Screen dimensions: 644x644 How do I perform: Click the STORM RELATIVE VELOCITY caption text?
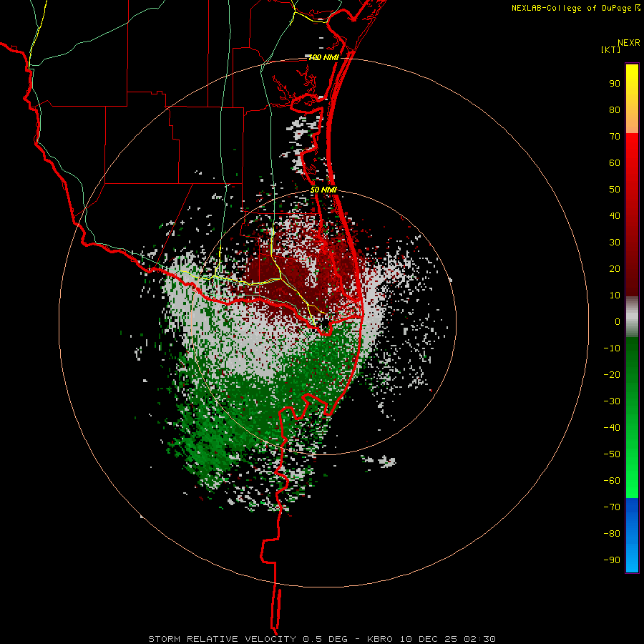click(222, 639)
